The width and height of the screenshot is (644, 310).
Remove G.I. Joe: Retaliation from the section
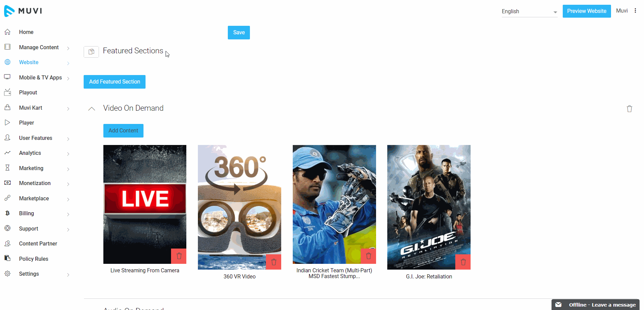coord(463,262)
